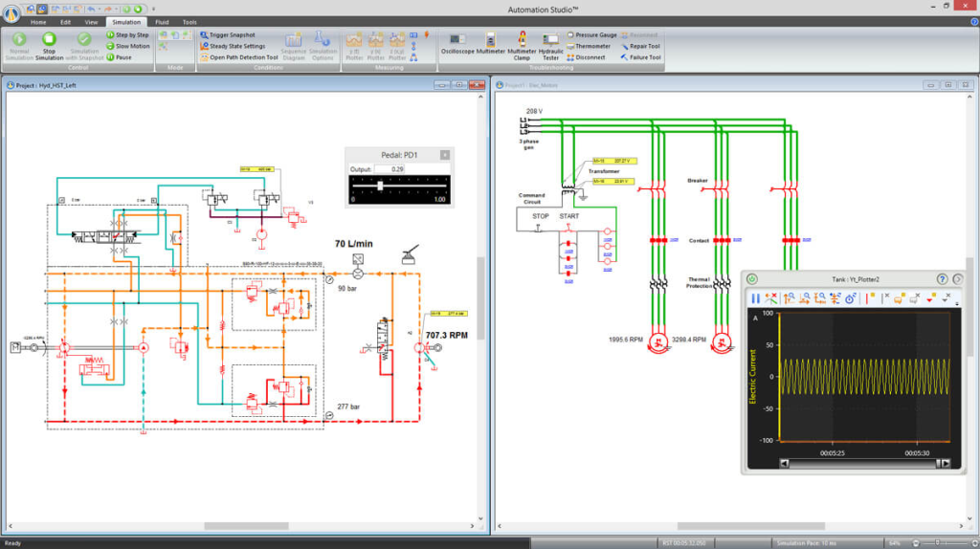Switch to the Home ribbon tab

click(38, 22)
